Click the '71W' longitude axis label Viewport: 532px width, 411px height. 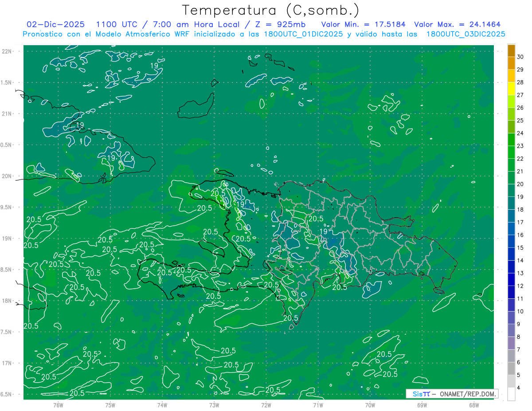tap(318, 405)
